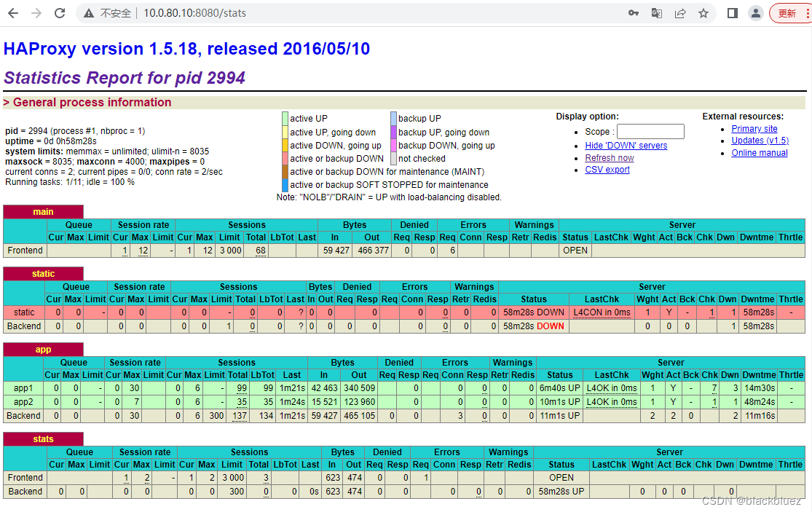Select L4CON in 0ms check result

click(602, 312)
